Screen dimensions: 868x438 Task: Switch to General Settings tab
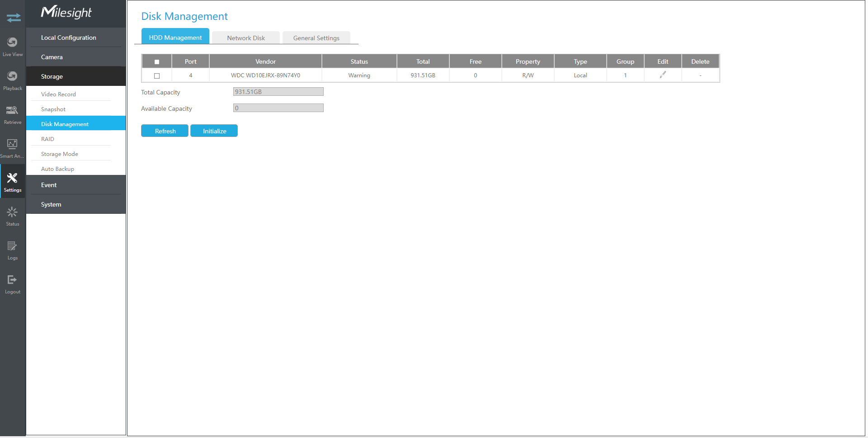316,38
